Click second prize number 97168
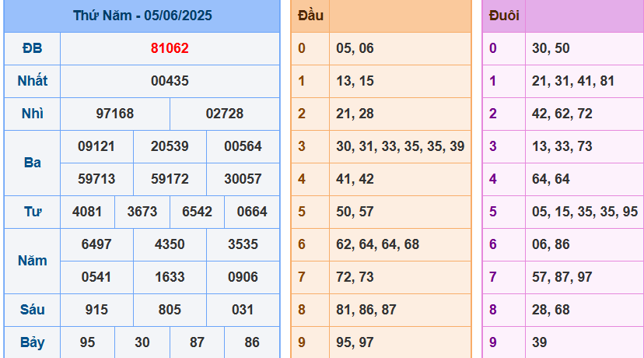Viewport: 644px width, 358px height. point(115,114)
